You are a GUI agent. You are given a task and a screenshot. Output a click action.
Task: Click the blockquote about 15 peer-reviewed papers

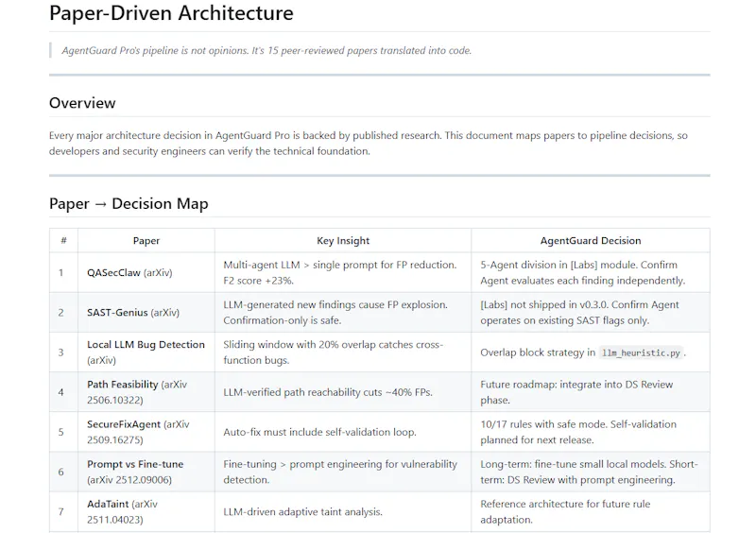click(266, 51)
